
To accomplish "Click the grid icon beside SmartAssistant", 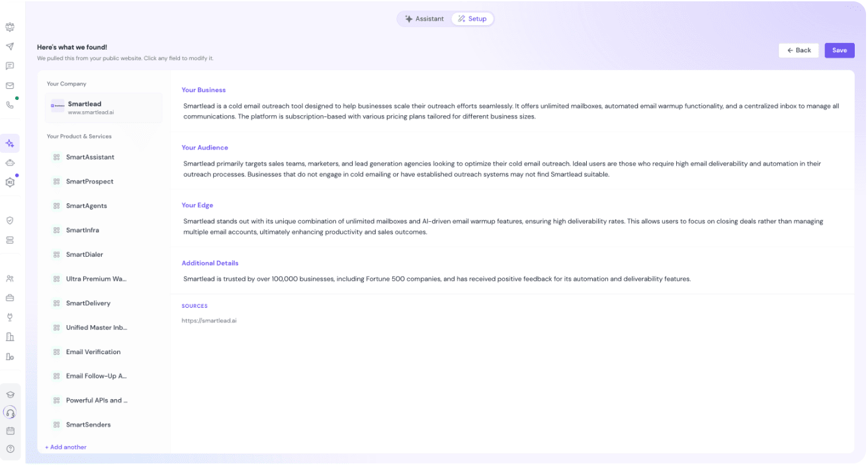I will (x=56, y=158).
